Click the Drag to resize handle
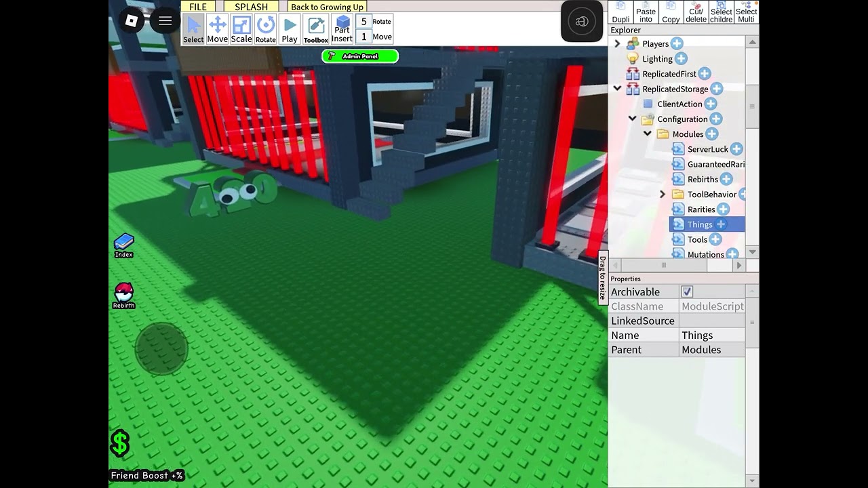868x488 pixels. (602, 278)
